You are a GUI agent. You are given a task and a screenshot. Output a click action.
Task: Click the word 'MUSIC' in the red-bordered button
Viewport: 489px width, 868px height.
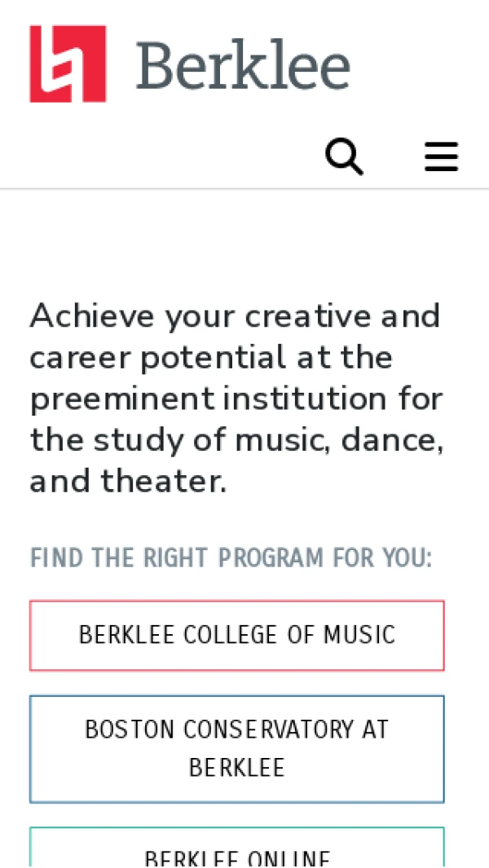pos(359,635)
